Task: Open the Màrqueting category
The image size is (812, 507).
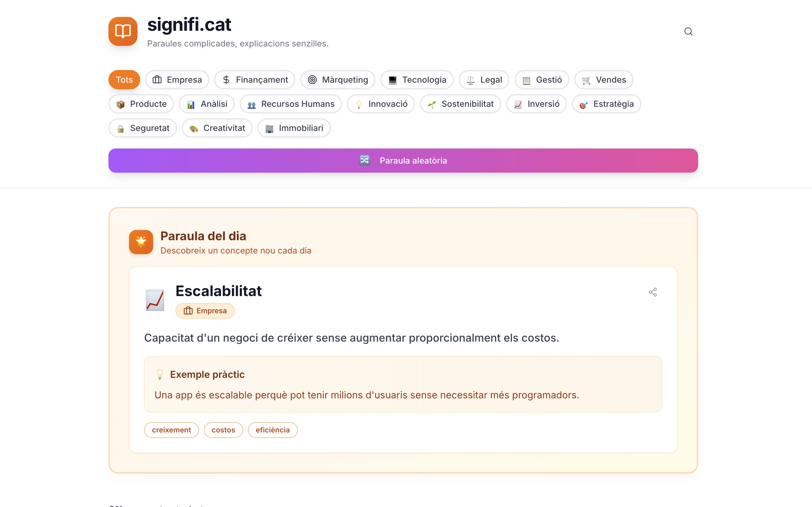Action: 337,79
